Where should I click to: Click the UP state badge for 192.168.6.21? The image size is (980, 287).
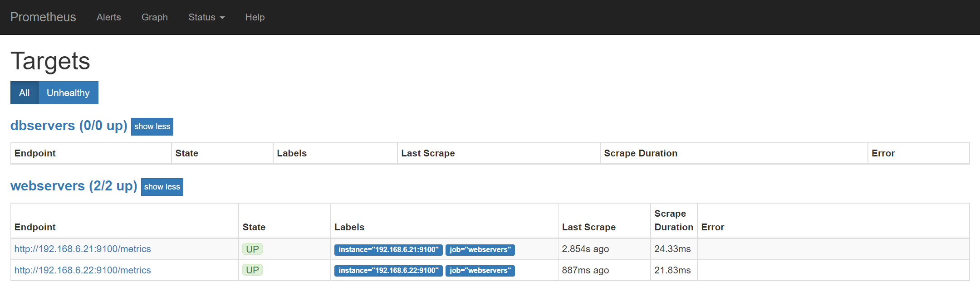[x=252, y=249]
